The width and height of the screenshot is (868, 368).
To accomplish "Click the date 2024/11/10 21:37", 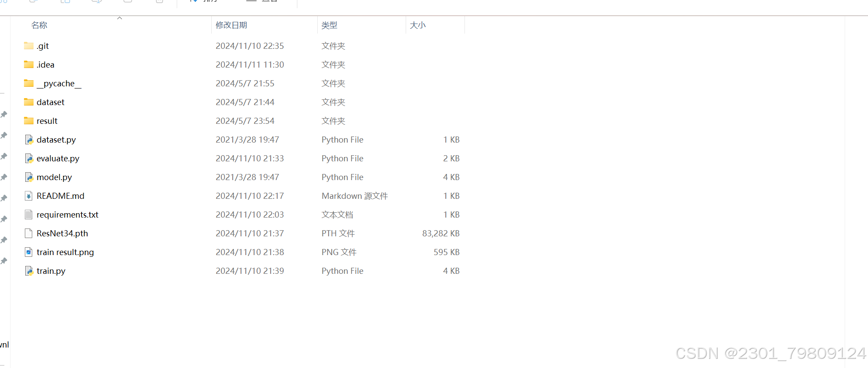I will pos(250,233).
